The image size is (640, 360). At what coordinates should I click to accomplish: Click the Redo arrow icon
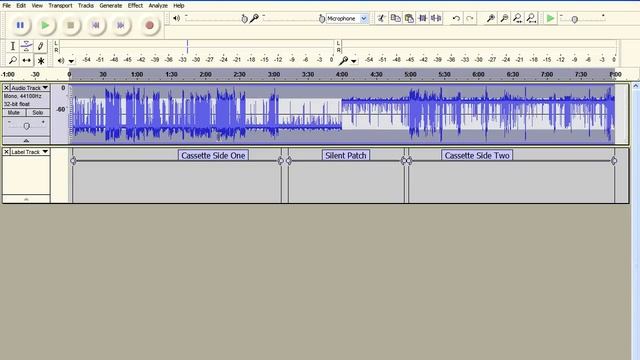pyautogui.click(x=470, y=18)
